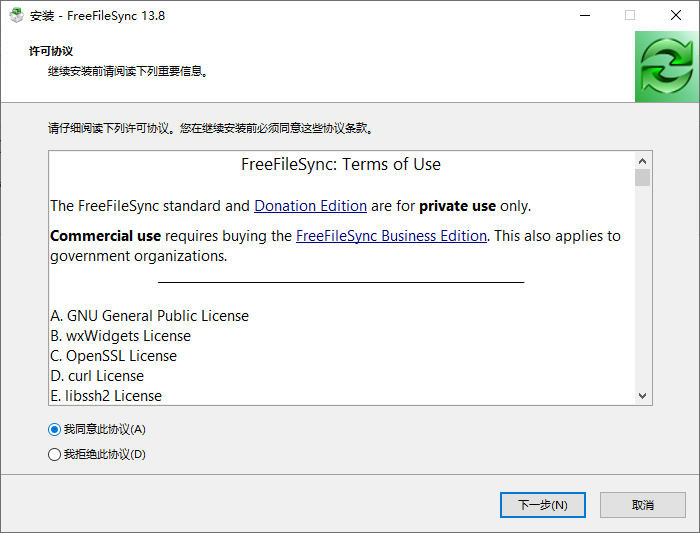Click the 下一步(N) button
This screenshot has height=533, width=700.
point(542,505)
